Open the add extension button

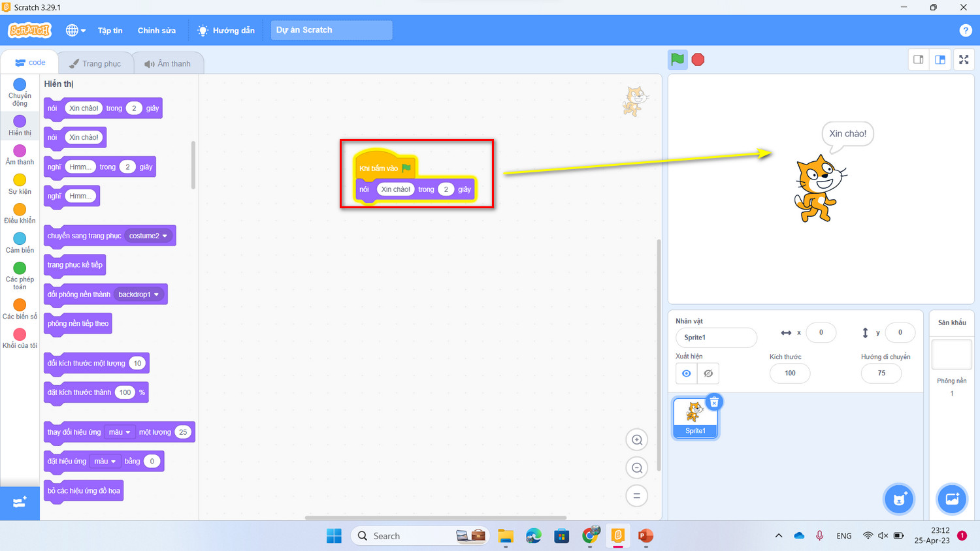coord(20,502)
